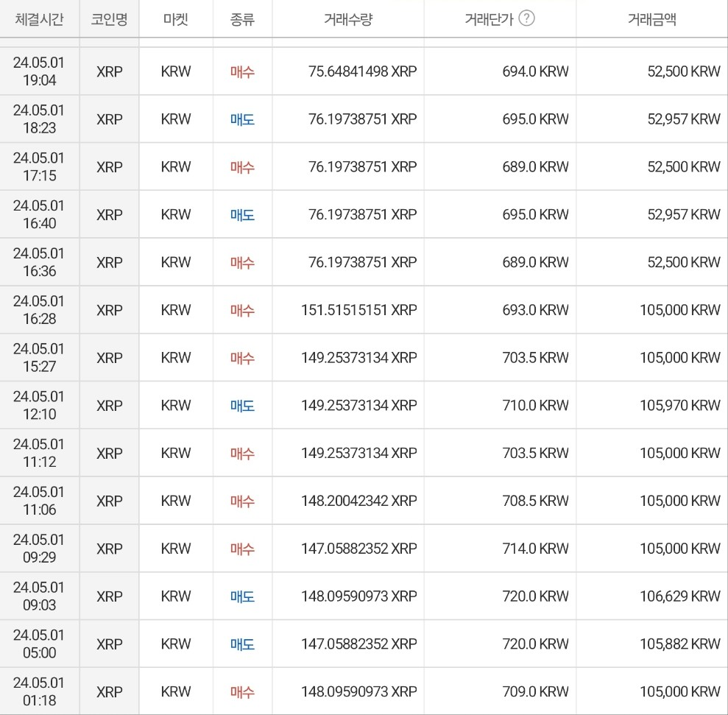The width and height of the screenshot is (728, 715).
Task: Select the 매도 label in the 16:40 row
Action: point(242,214)
